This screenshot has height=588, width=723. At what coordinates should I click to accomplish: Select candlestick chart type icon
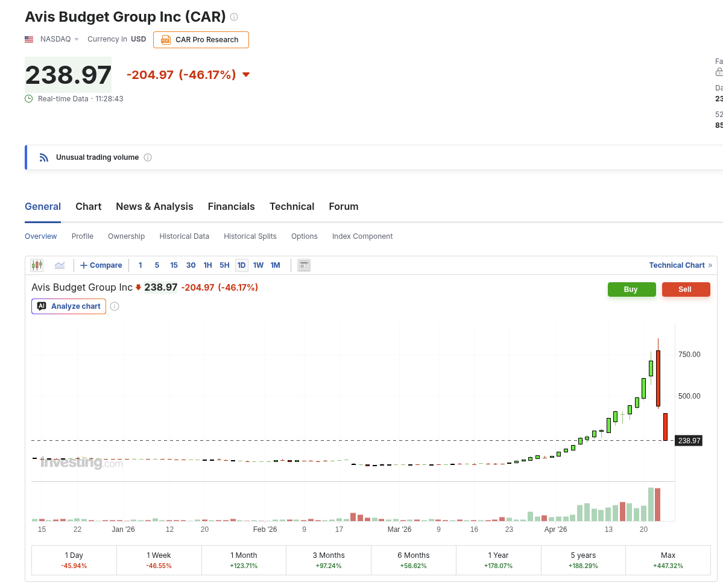[37, 265]
